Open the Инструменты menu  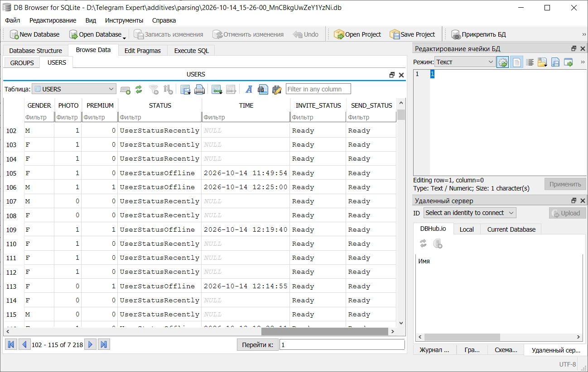(x=124, y=20)
